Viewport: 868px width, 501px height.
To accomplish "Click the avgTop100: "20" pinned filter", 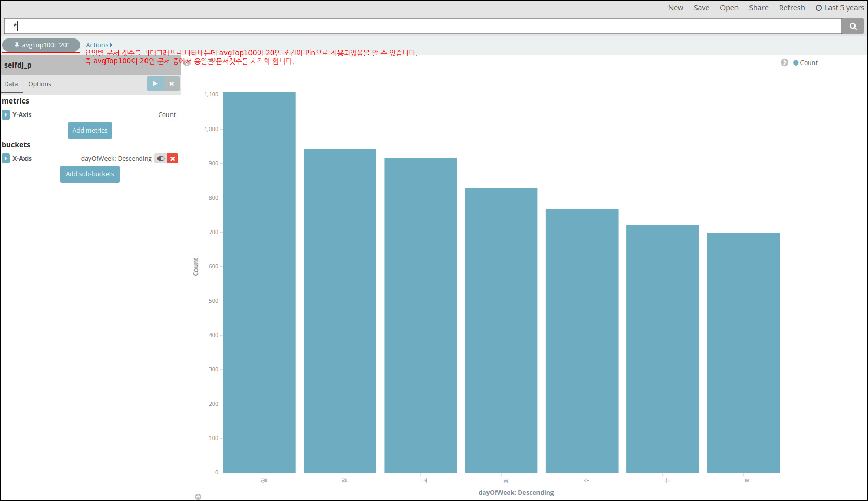I will (41, 45).
